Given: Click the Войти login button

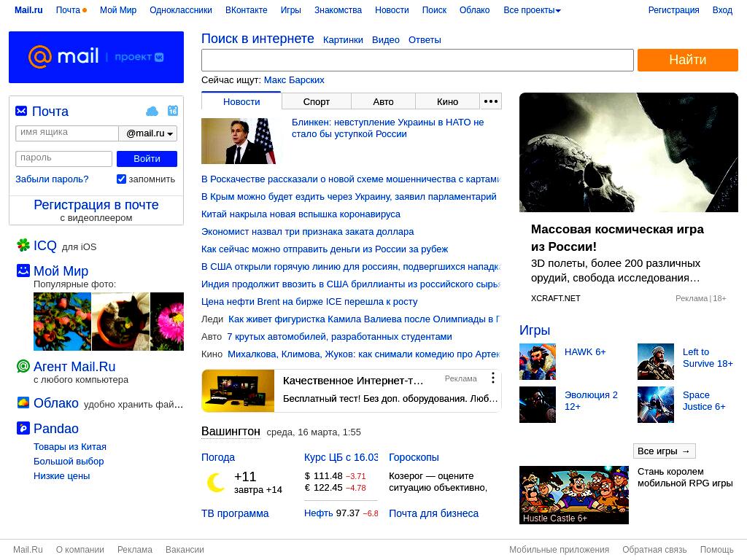Looking at the screenshot, I should tap(147, 158).
